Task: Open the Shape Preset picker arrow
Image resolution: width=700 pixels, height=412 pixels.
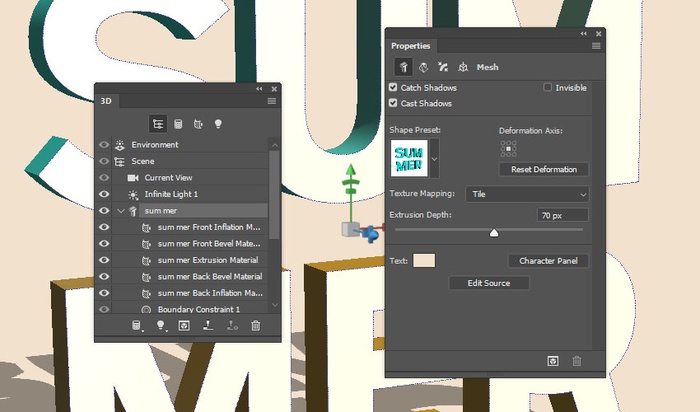Action: click(435, 158)
